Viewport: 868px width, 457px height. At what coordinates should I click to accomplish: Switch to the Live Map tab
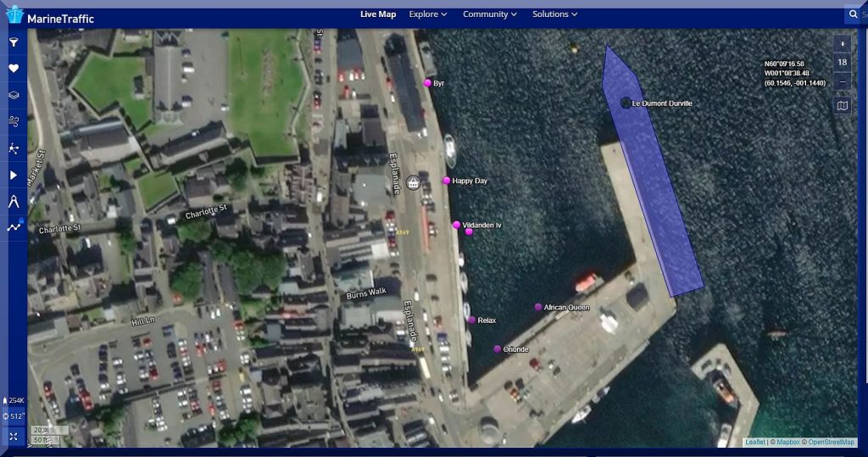(378, 14)
